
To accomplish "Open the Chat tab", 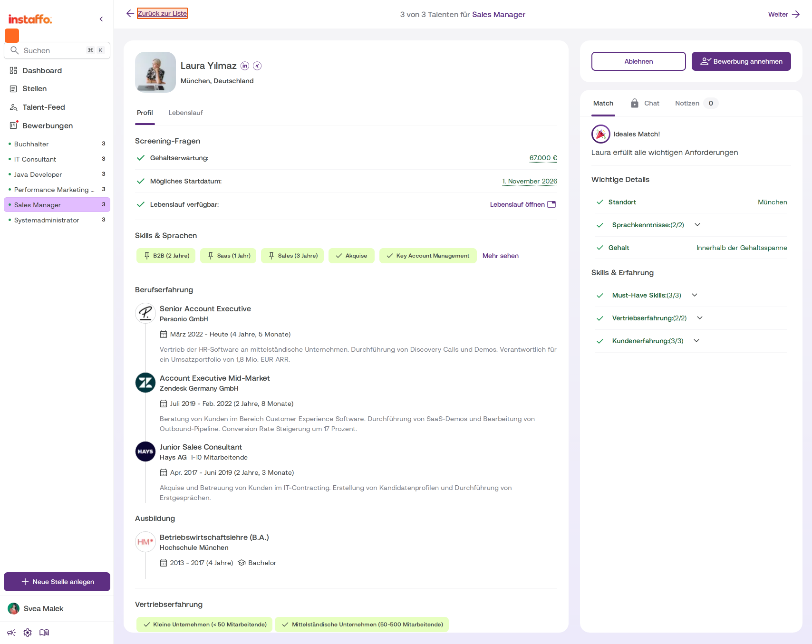I will (x=645, y=103).
